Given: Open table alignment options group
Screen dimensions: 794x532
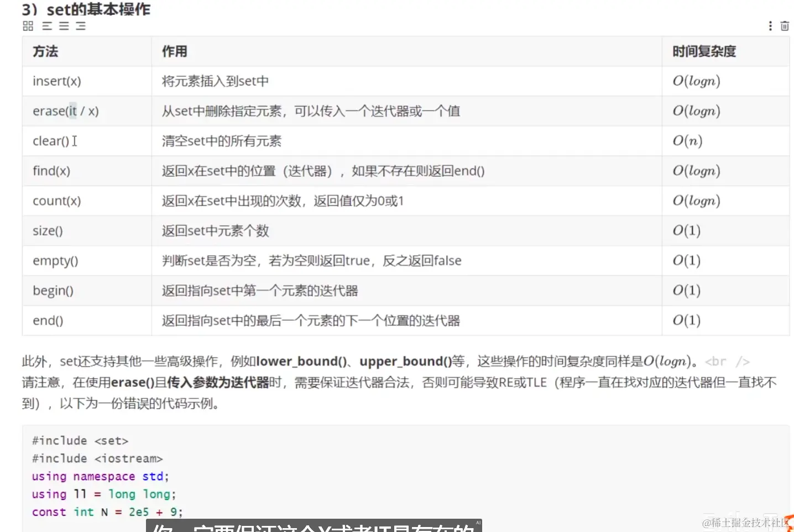Looking at the screenshot, I should (64, 25).
